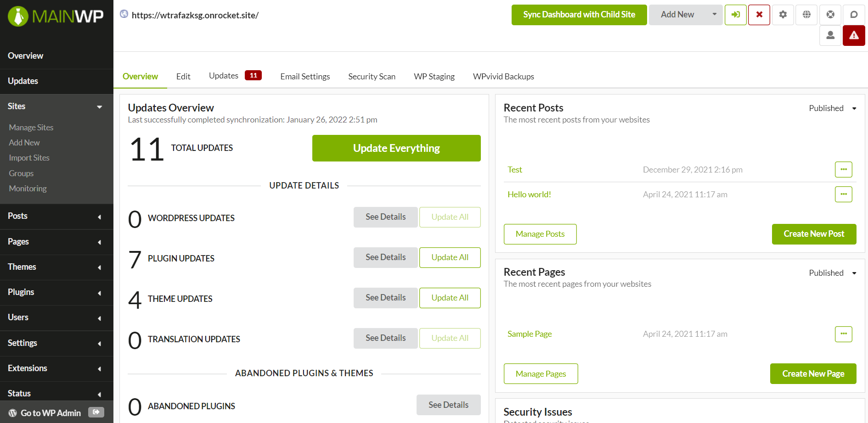Expand the Pages sidebar menu
The height and width of the screenshot is (423, 868).
point(99,242)
